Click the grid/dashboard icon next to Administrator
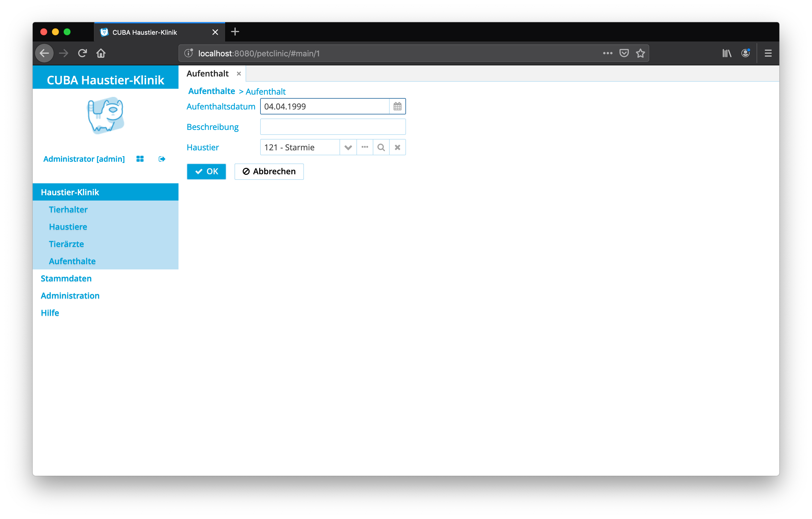The image size is (812, 519). click(x=140, y=159)
